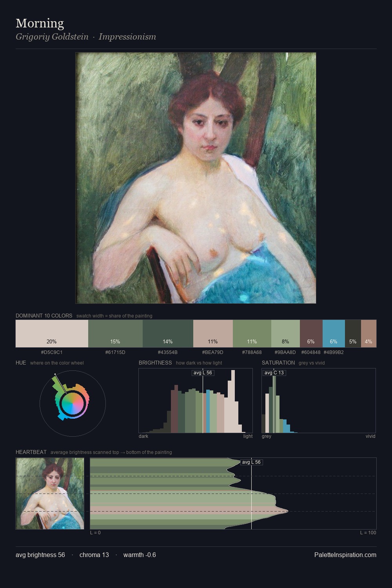
Task: Click the 'dark' axis label
Action: pos(143,436)
